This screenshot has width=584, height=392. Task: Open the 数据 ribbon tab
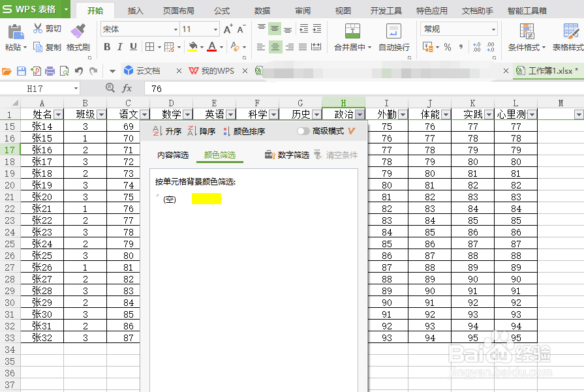click(x=262, y=11)
